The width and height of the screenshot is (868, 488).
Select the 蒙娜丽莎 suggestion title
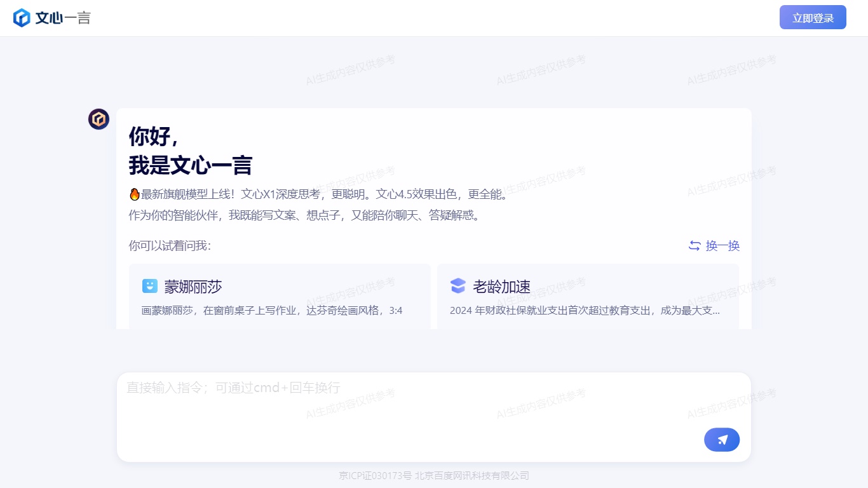point(193,287)
